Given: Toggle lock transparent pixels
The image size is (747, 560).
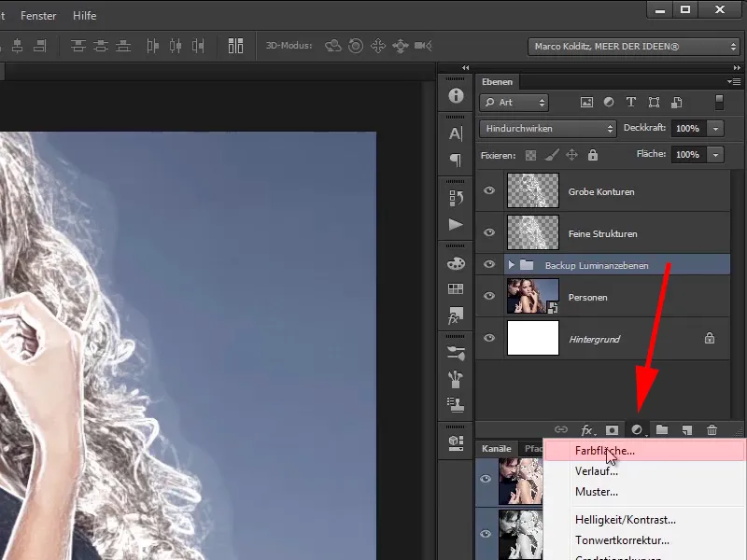Looking at the screenshot, I should (x=530, y=155).
